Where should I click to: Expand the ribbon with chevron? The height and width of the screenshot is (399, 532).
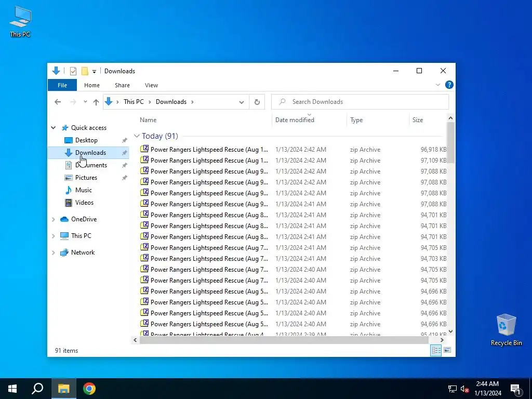(x=437, y=85)
